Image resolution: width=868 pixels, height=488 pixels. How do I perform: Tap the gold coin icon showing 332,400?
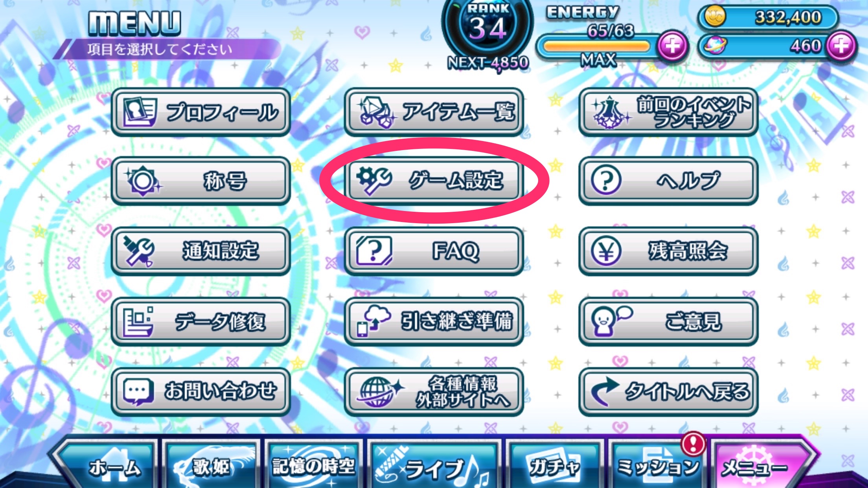click(715, 17)
